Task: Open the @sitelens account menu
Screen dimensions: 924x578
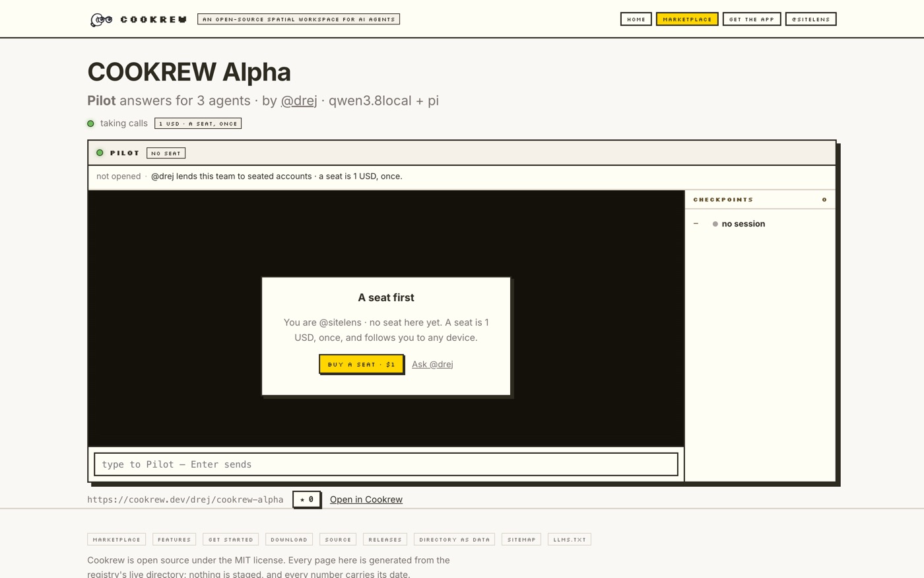Action: pos(810,19)
